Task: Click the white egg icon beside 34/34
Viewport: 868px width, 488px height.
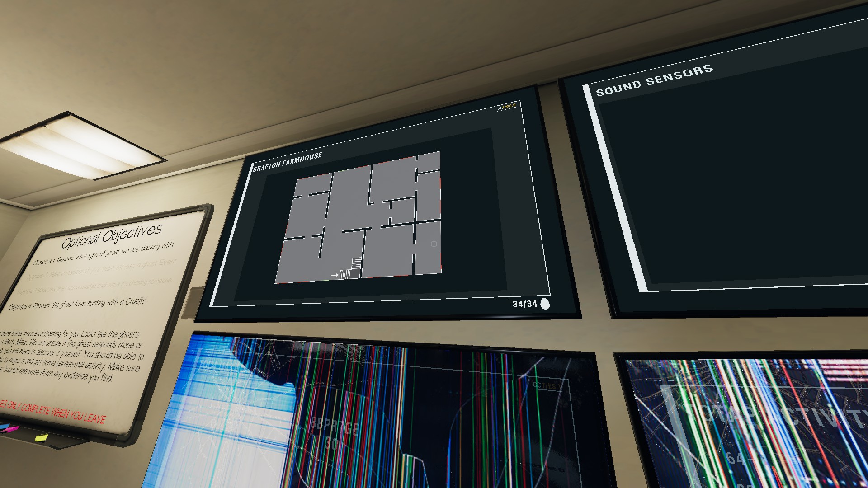Action: [x=545, y=304]
